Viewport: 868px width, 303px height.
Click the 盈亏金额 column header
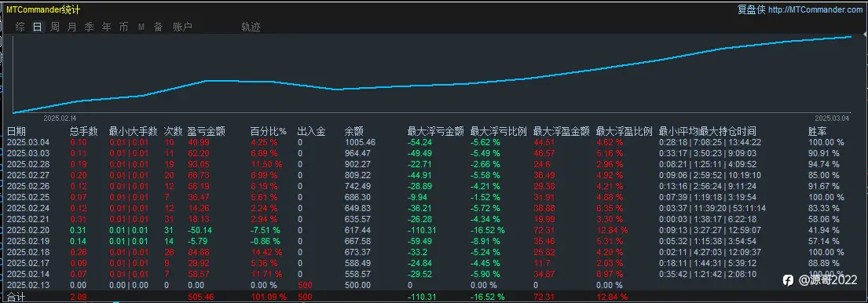click(207, 132)
